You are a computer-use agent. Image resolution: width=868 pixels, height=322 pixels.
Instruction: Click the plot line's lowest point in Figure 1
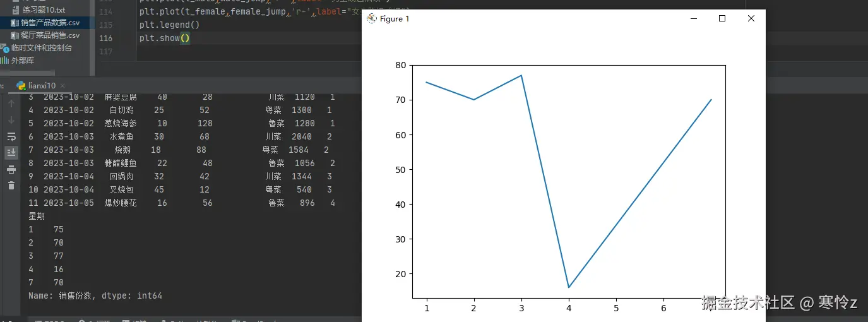click(569, 287)
